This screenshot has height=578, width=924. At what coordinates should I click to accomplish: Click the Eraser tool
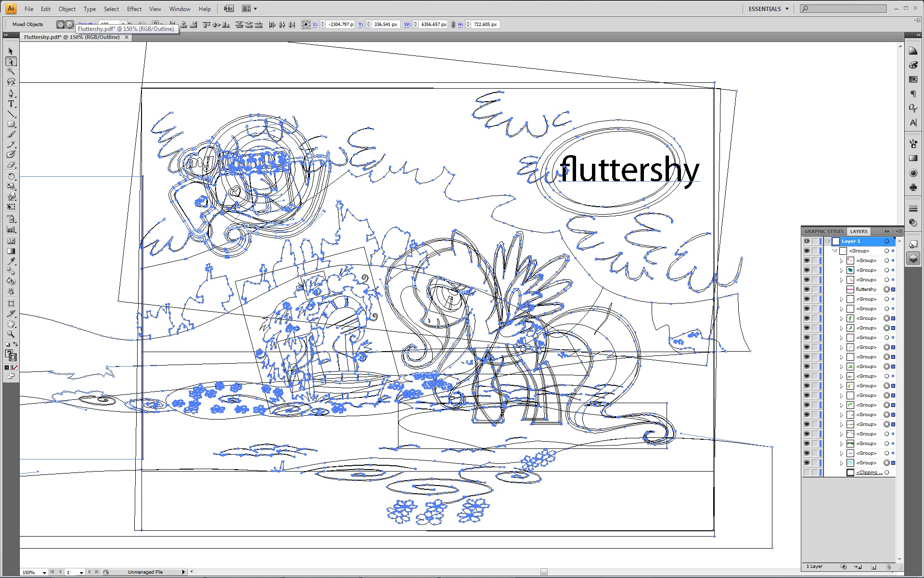coord(11,165)
